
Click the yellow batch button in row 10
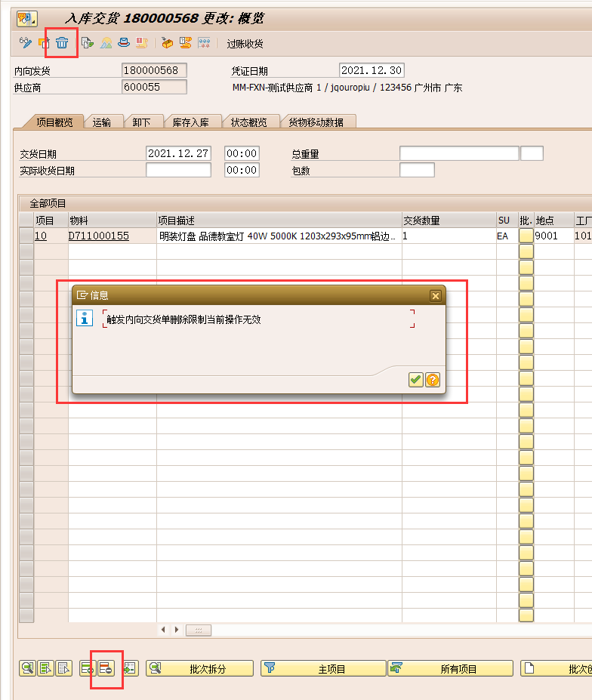526,236
